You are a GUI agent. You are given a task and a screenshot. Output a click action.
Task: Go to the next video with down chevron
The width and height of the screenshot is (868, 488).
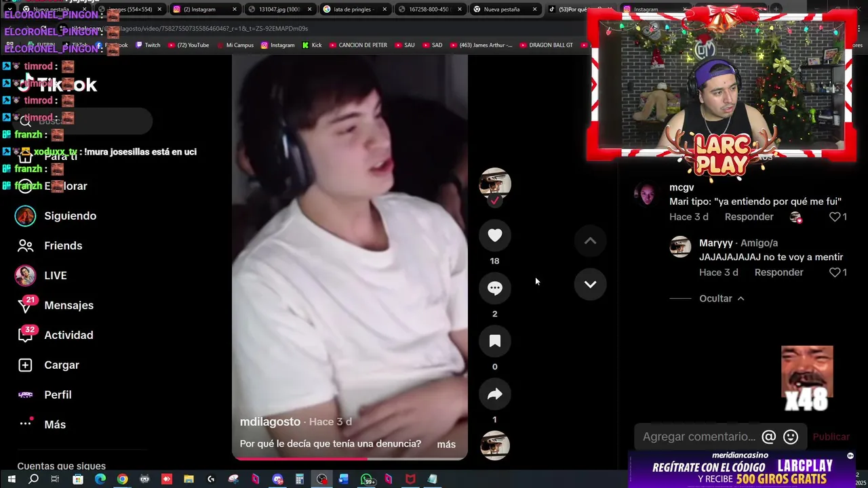click(x=590, y=284)
